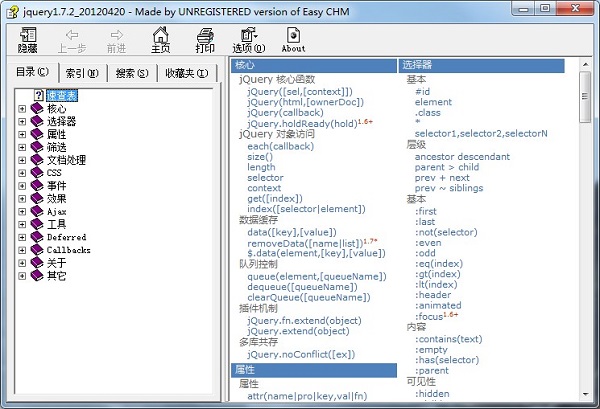Image resolution: width=600 pixels, height=409 pixels.
Task: Open the 选项 options toolbar icon
Action: [x=249, y=34]
